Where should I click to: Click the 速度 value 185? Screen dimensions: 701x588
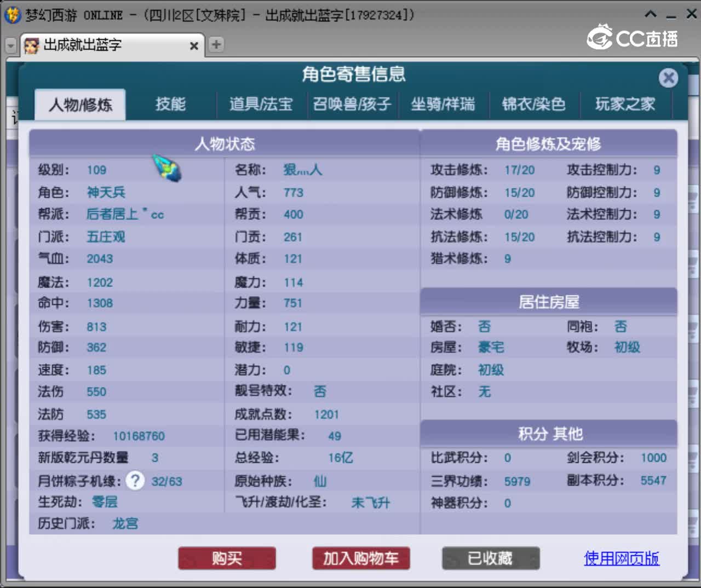coord(96,370)
